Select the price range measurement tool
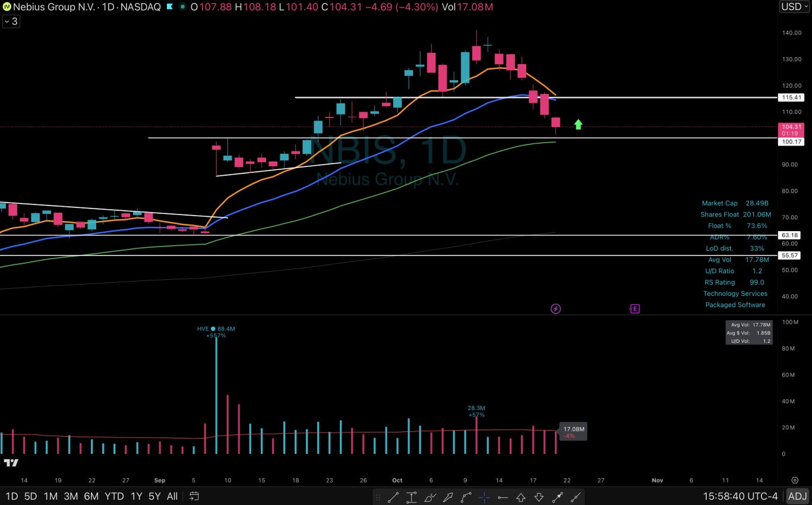The width and height of the screenshot is (812, 505). tap(412, 497)
